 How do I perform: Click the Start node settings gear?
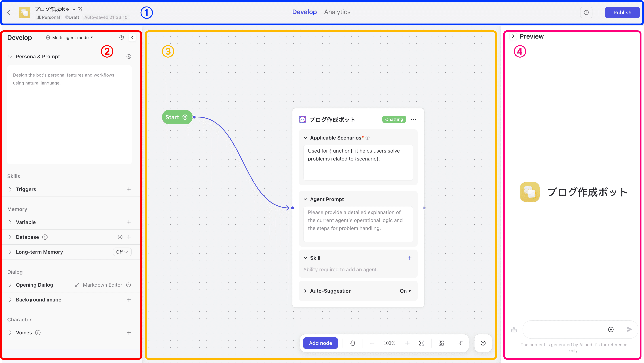(185, 117)
